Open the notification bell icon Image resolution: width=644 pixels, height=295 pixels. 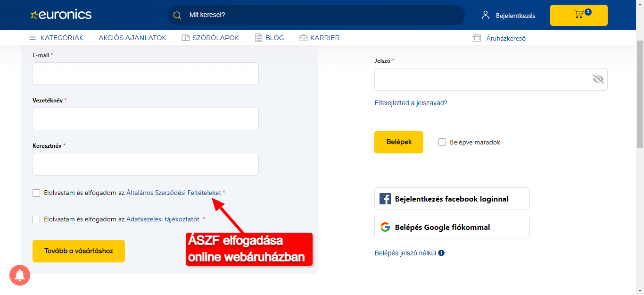19,275
